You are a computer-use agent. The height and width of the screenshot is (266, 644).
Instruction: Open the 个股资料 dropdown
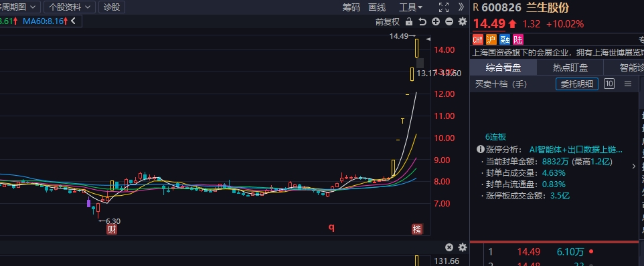pyautogui.click(x=70, y=7)
